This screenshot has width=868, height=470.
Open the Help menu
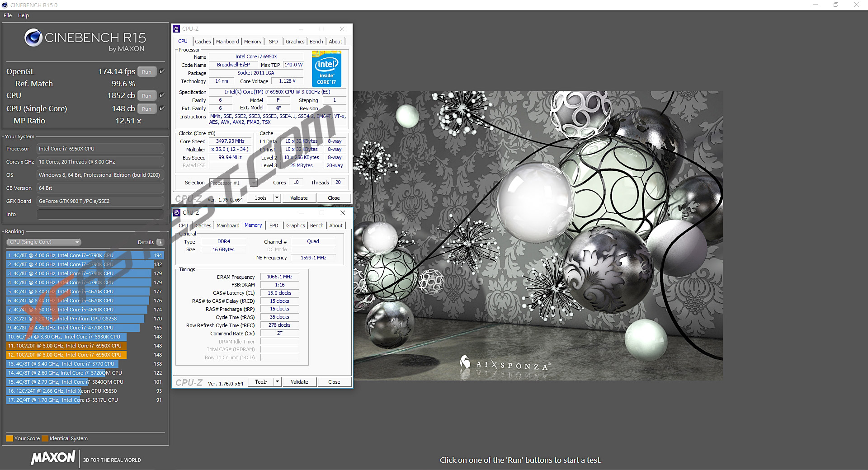point(24,15)
